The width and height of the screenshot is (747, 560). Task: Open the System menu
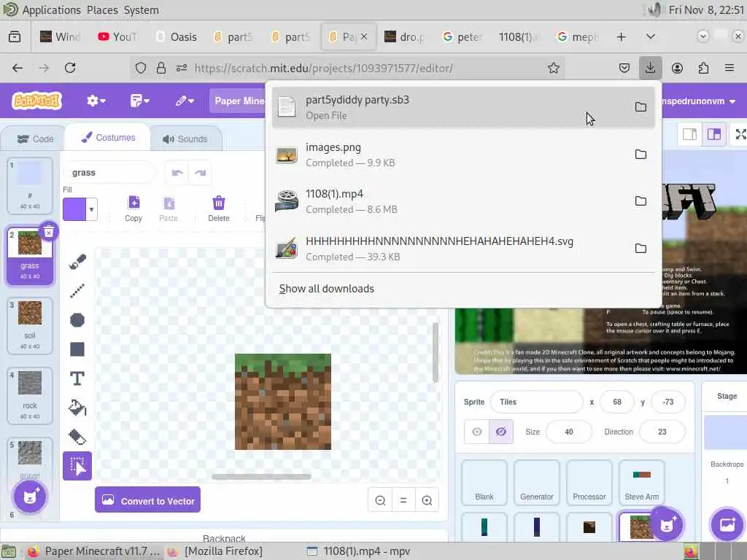pyautogui.click(x=141, y=10)
